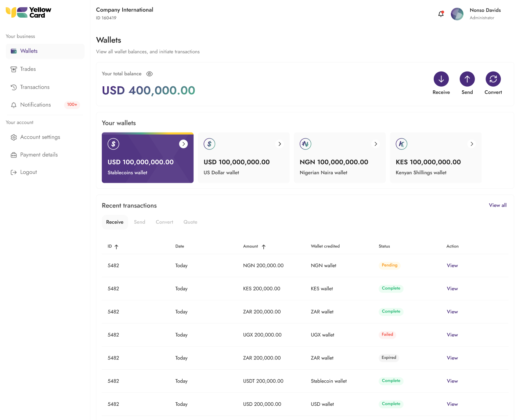The height and width of the screenshot is (420, 520).
Task: Switch to the Send transactions tab
Action: point(140,222)
